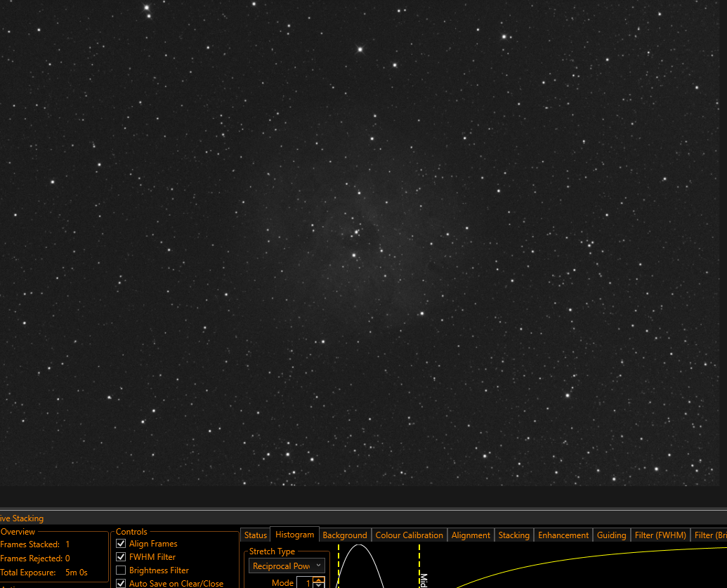
Task: Switch to the Status tab
Action: point(256,535)
